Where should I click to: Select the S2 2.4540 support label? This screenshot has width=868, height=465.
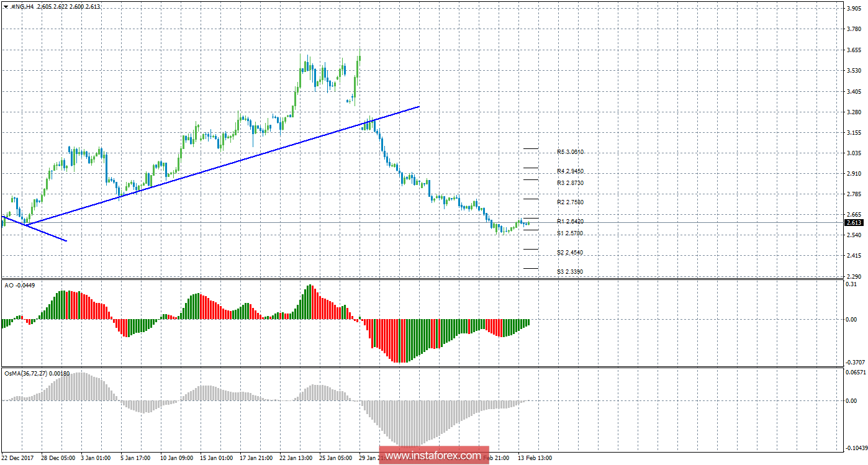(x=570, y=252)
